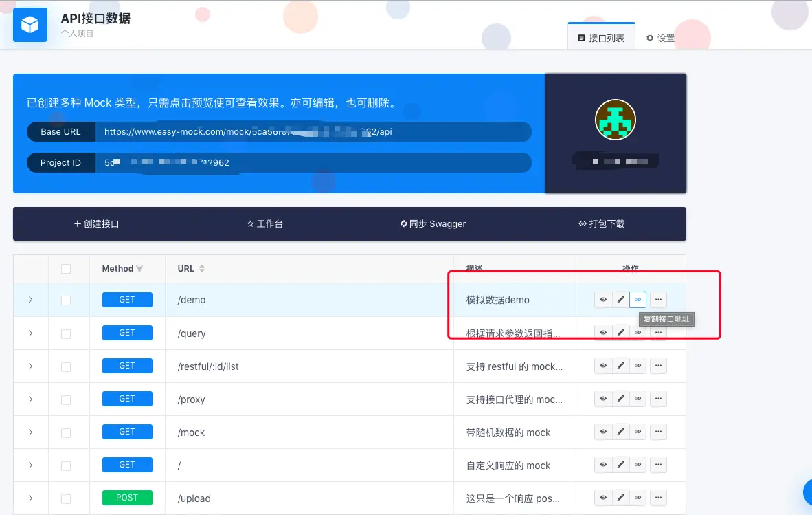
Task: Edit the custom response '/' interface
Action: coord(620,465)
